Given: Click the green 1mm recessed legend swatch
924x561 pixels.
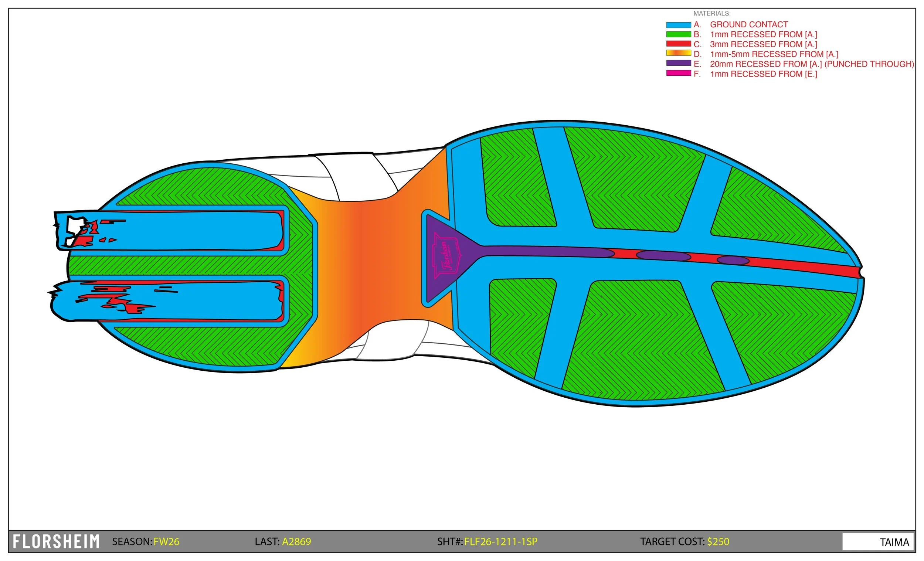Looking at the screenshot, I should [x=678, y=34].
